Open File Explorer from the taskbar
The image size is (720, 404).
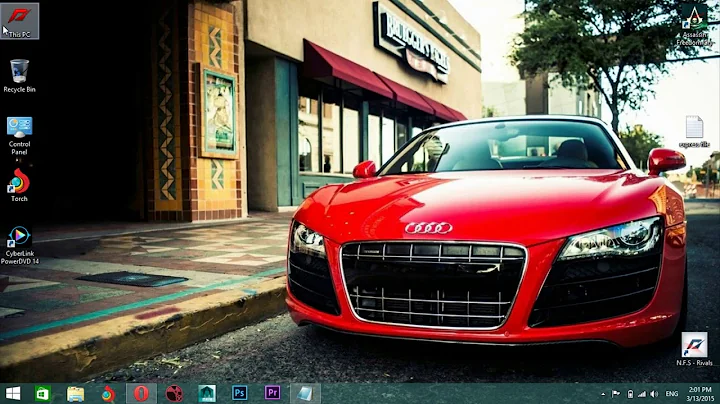(x=75, y=393)
